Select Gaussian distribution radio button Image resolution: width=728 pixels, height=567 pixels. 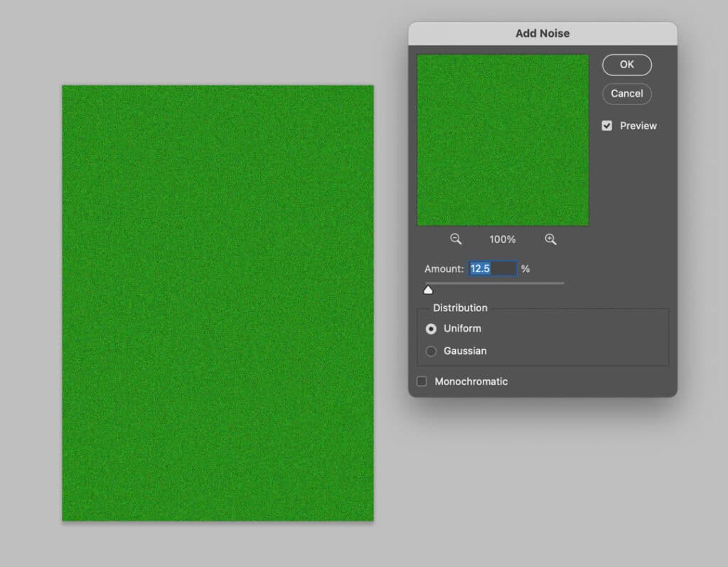(431, 351)
